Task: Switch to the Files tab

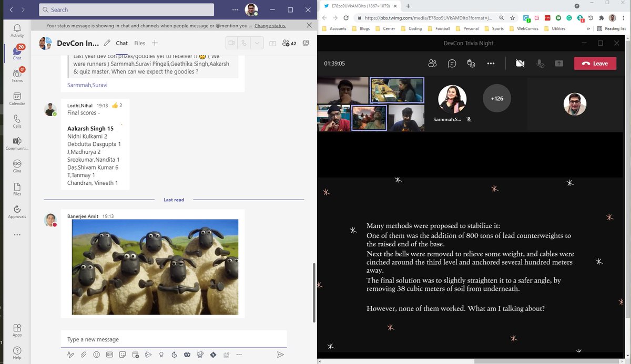Action: click(x=139, y=43)
